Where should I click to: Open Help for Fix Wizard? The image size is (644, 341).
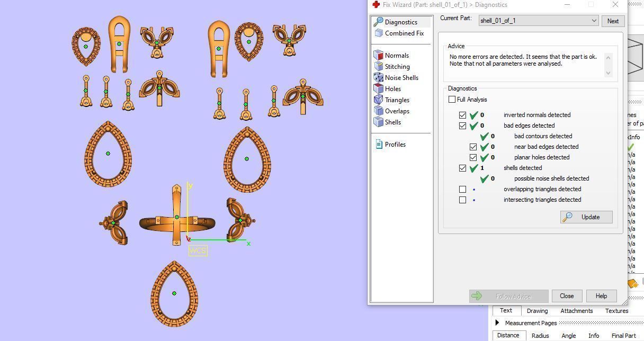pyautogui.click(x=601, y=296)
